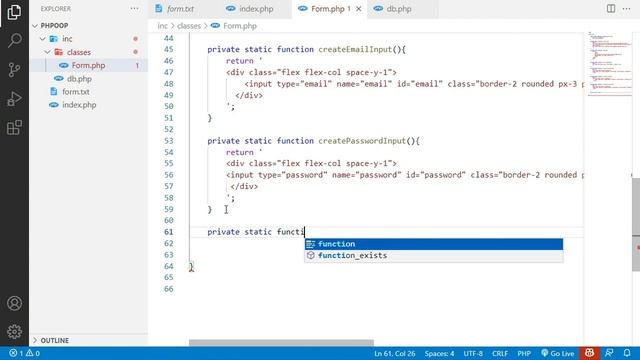
Task: Open the Run and Debug icon
Action: tap(14, 99)
